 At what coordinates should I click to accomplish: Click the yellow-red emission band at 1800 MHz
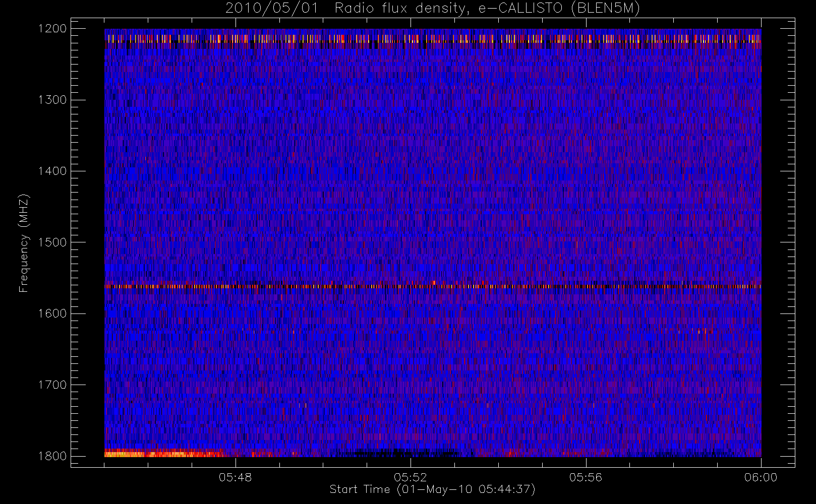point(164,453)
